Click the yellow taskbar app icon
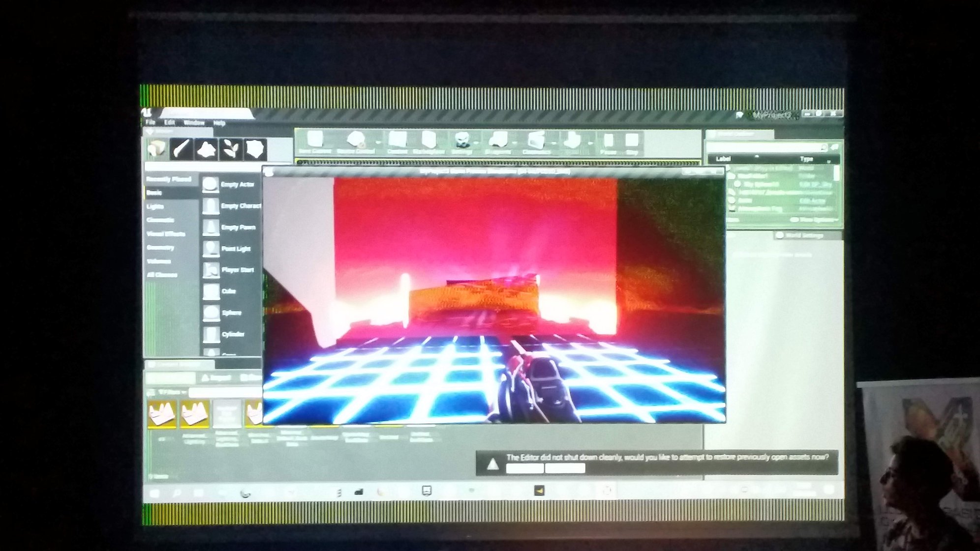Screen dimensions: 980x551 point(539,491)
